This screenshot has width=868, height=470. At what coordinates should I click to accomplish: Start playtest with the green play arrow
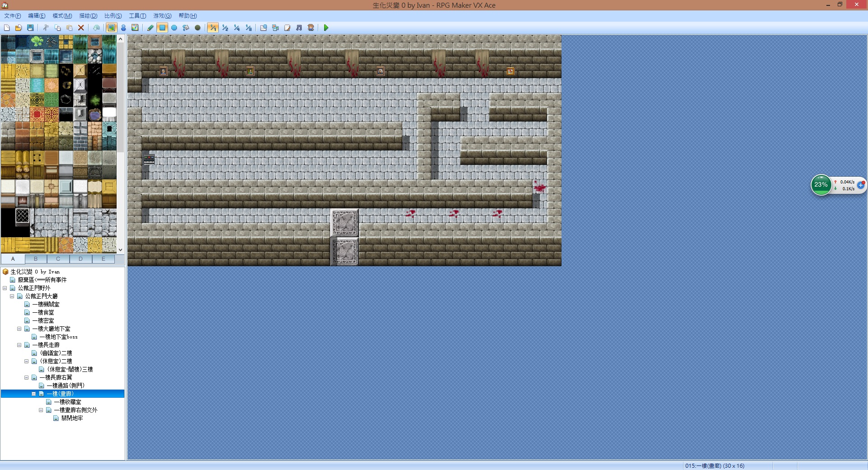click(326, 28)
